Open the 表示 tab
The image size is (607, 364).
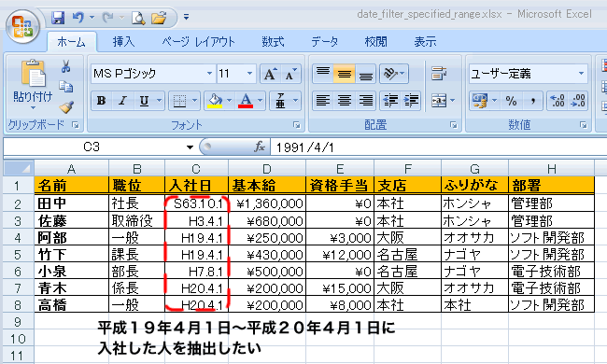click(x=425, y=42)
